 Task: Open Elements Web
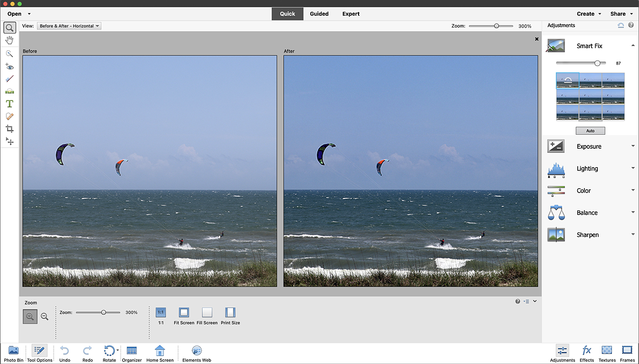(x=197, y=353)
